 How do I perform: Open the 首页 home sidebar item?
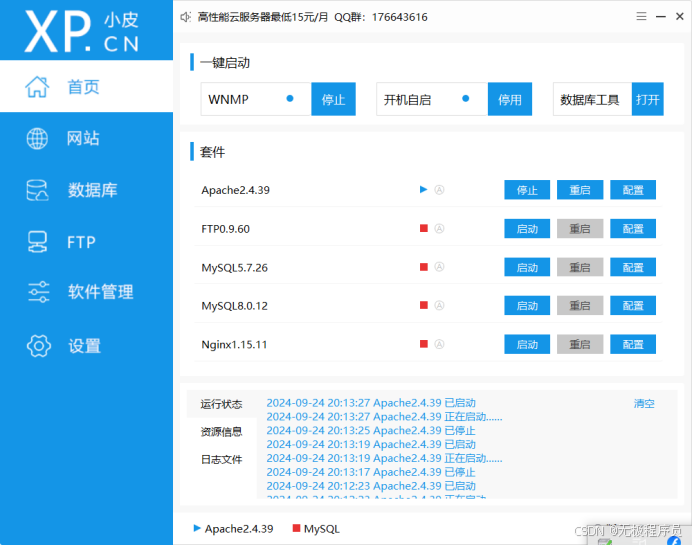click(86, 86)
